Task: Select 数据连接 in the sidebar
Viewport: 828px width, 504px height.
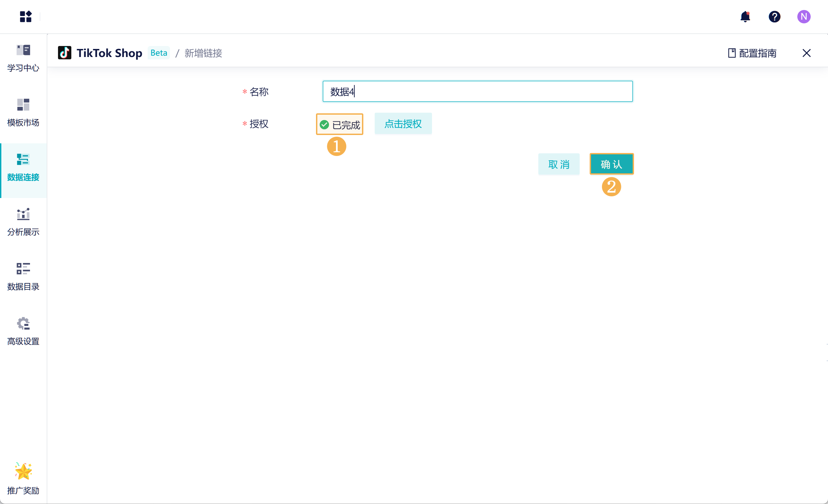Action: [x=23, y=167]
